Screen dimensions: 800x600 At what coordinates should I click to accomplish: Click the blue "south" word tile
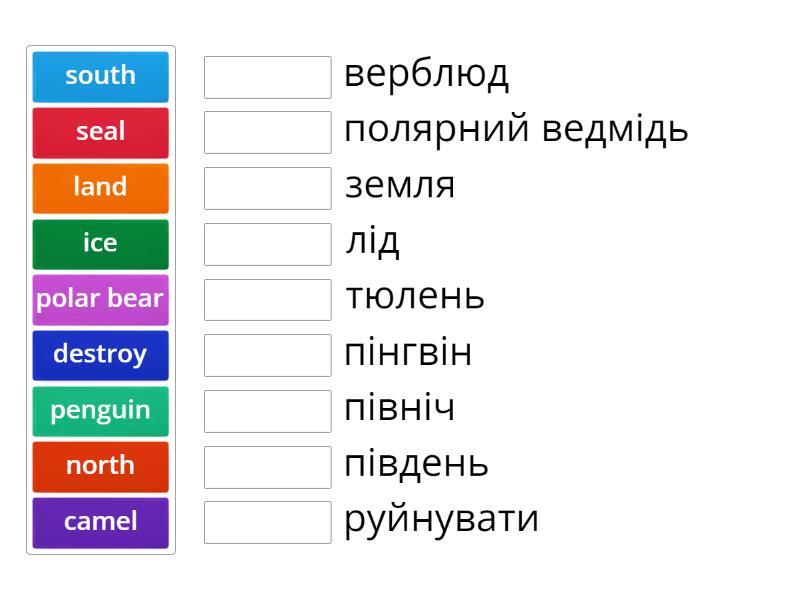[x=100, y=76]
